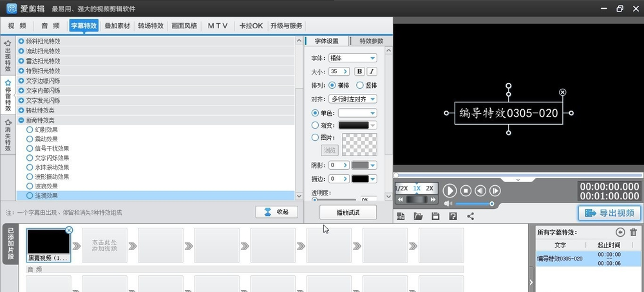Collapse the 新奇特效类 category
Image resolution: width=644 pixels, height=292 pixels.
pyautogui.click(x=21, y=120)
